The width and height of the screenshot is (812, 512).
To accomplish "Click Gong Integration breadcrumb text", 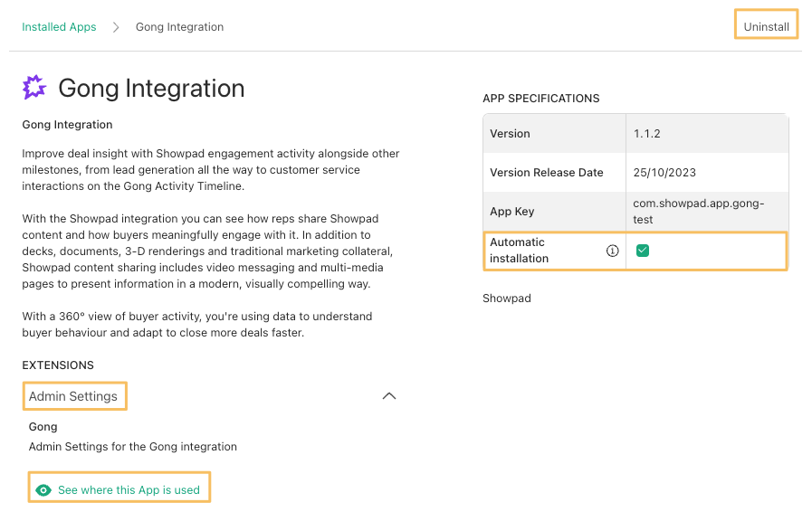I will tap(180, 27).
